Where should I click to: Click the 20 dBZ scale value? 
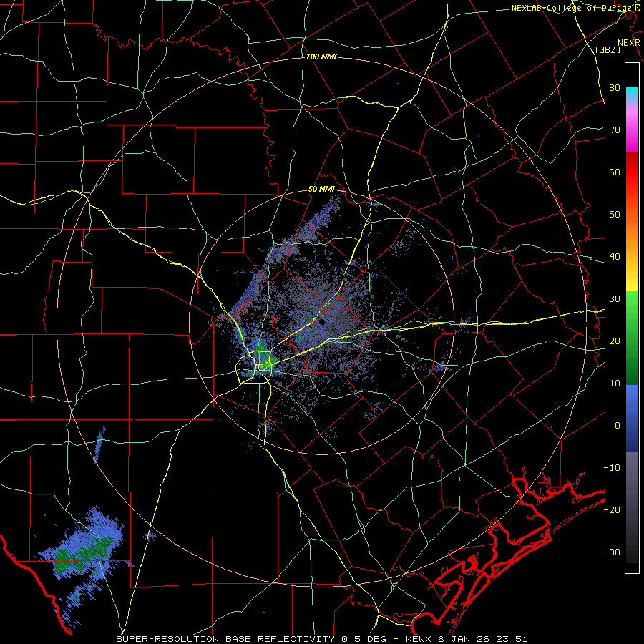(615, 341)
